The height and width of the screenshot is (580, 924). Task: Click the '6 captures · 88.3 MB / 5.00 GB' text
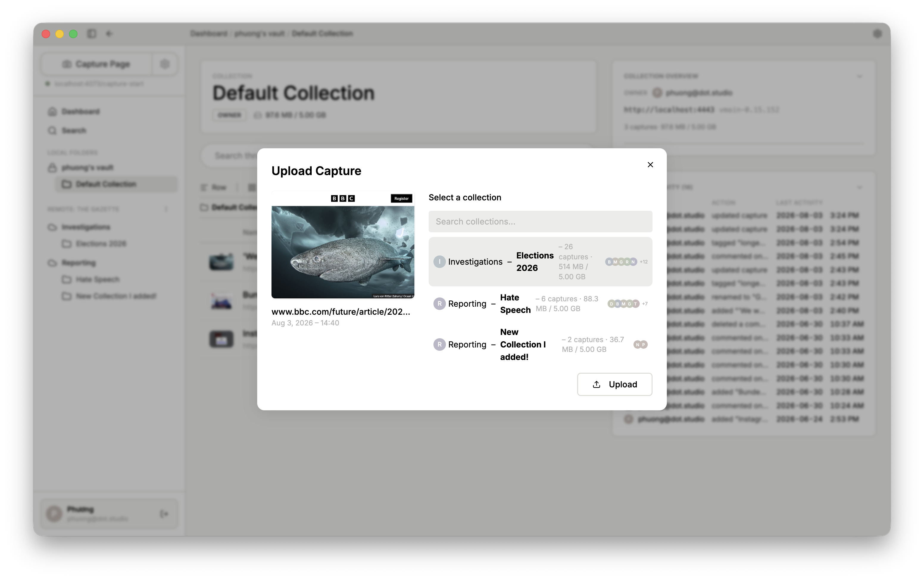point(567,304)
